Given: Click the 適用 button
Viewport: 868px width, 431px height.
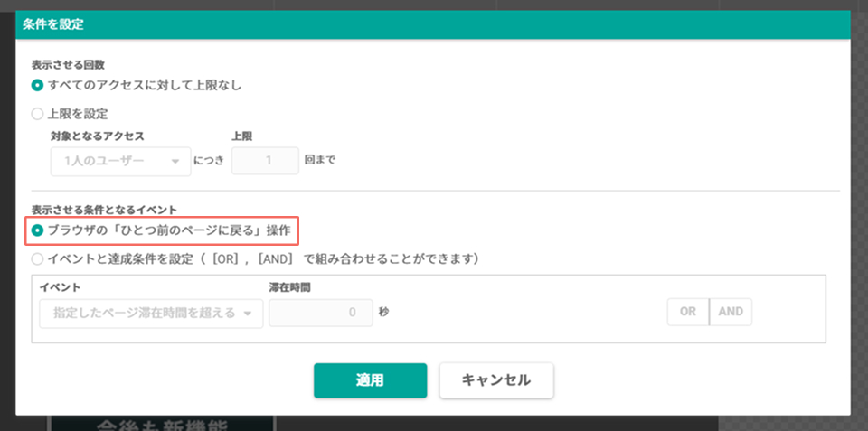Looking at the screenshot, I should point(371,380).
